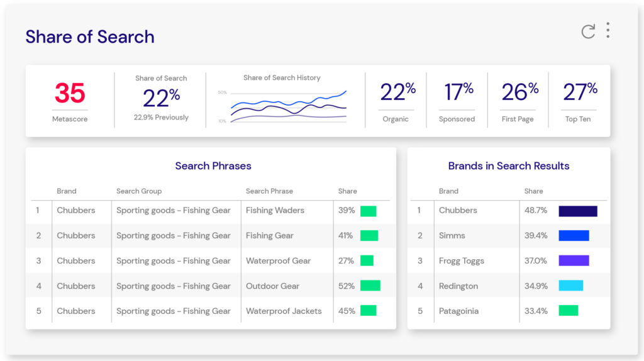The height and width of the screenshot is (361, 644).
Task: Click the refresh icon beside the title
Action: [x=588, y=31]
